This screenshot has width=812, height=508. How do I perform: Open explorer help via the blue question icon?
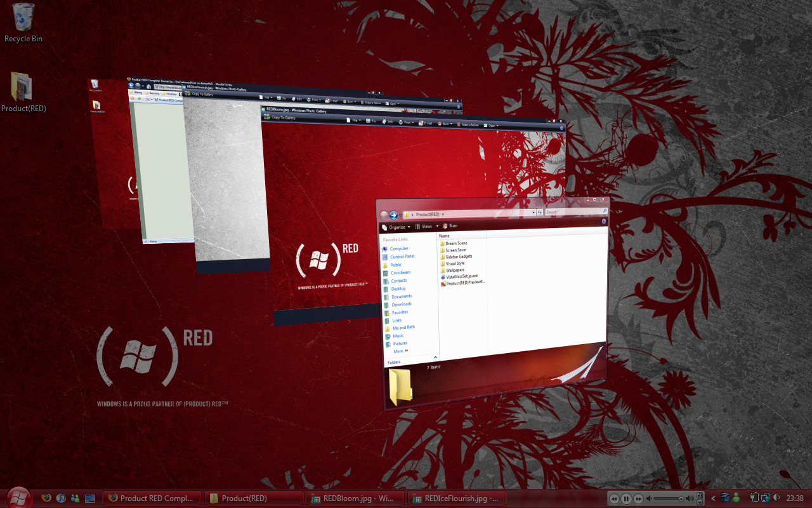(604, 221)
